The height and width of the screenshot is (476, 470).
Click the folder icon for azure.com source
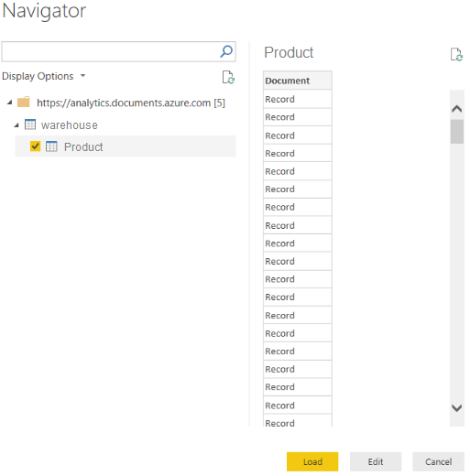(x=24, y=102)
